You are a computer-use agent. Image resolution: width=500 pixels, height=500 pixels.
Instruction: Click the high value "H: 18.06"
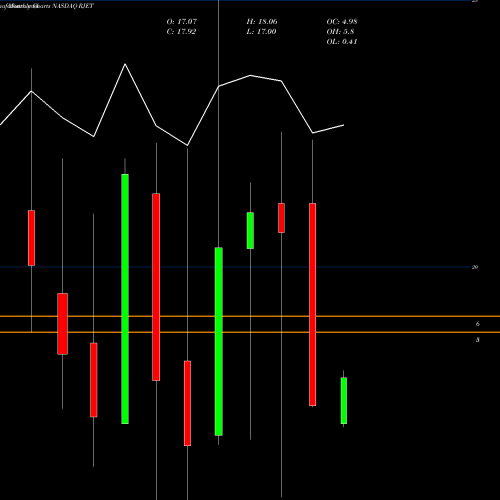[x=262, y=22]
